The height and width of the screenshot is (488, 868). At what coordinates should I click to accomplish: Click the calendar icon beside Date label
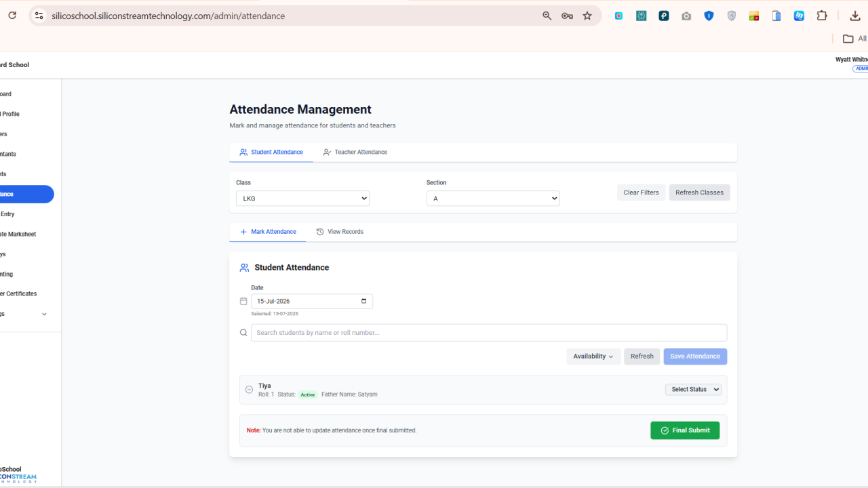243,301
